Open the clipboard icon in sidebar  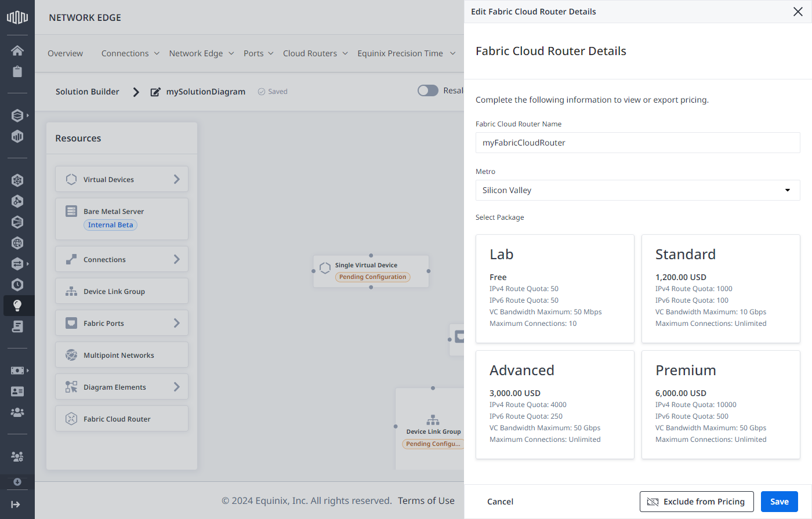(x=17, y=71)
